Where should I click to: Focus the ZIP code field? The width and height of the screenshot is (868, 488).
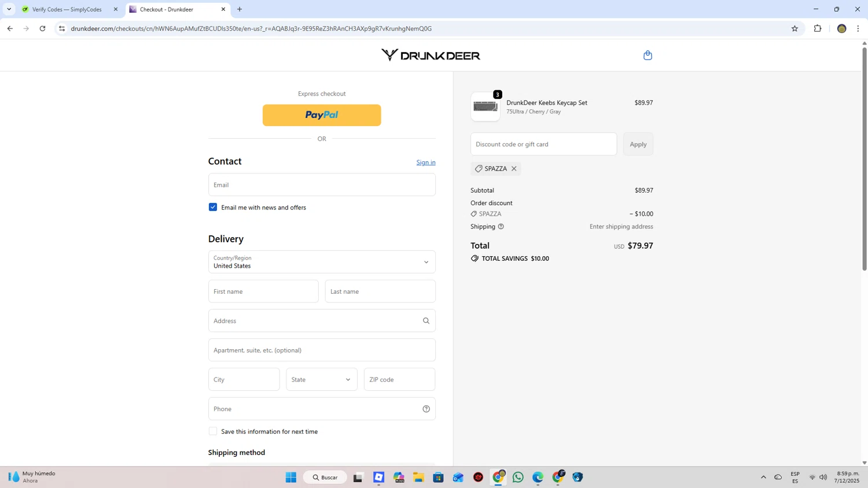[x=399, y=379]
